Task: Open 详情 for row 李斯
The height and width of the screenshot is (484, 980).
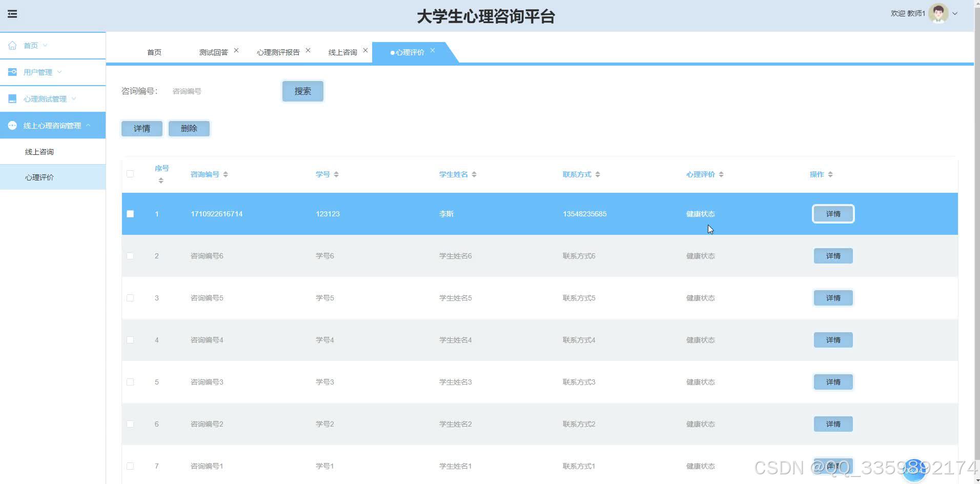Action: (833, 214)
